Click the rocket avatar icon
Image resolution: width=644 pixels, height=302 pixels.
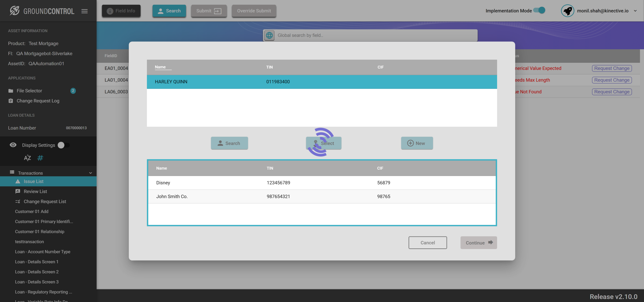(x=567, y=11)
